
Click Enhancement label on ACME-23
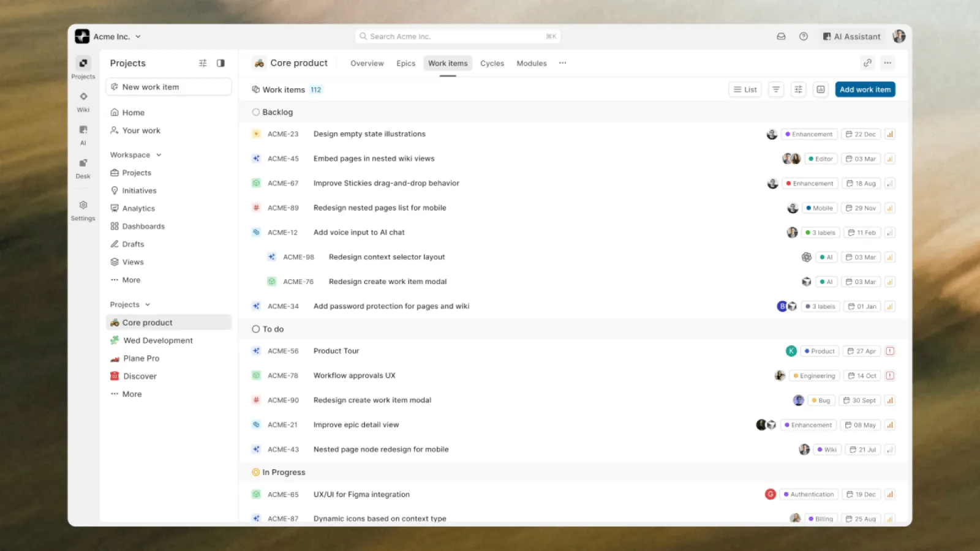coord(809,134)
